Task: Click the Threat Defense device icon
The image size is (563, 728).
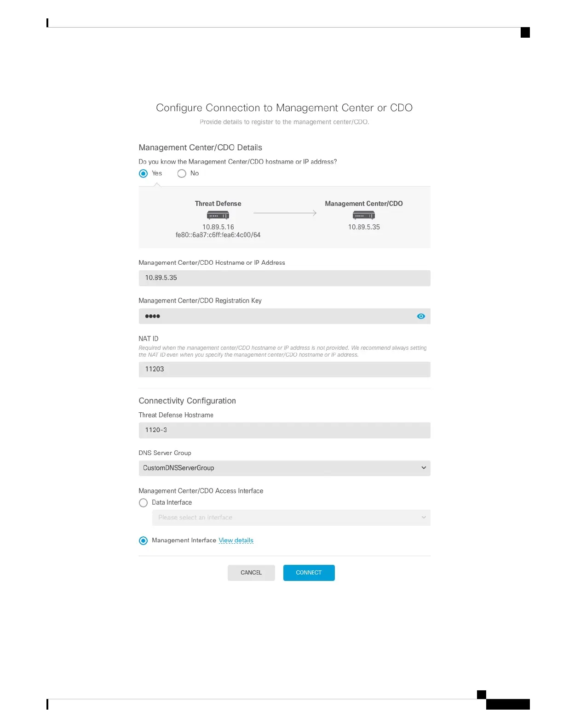Action: click(x=218, y=215)
